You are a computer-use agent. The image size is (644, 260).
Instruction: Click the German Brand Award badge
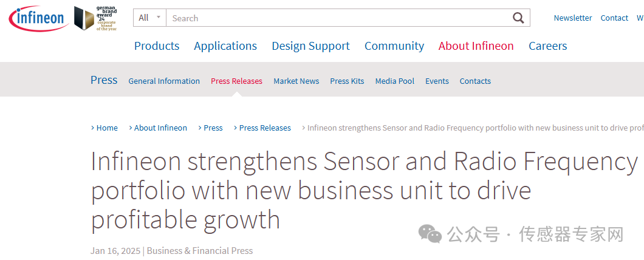(95, 18)
